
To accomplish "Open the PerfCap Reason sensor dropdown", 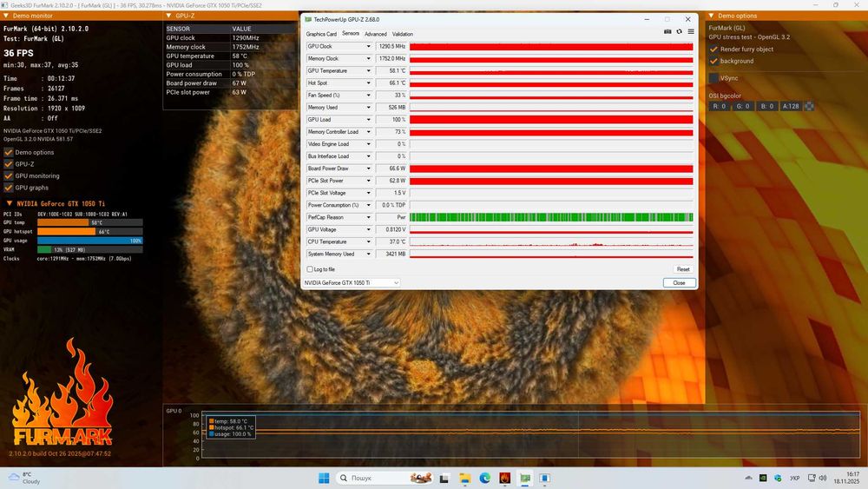I will [369, 217].
